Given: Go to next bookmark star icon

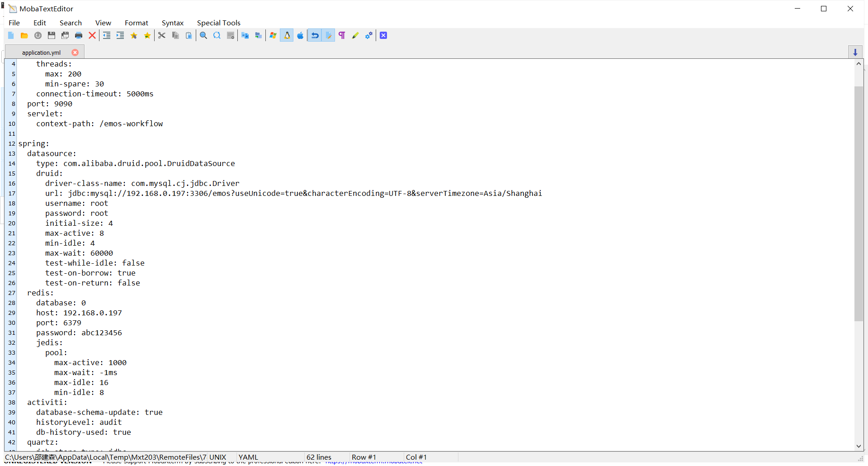Looking at the screenshot, I should [x=147, y=35].
